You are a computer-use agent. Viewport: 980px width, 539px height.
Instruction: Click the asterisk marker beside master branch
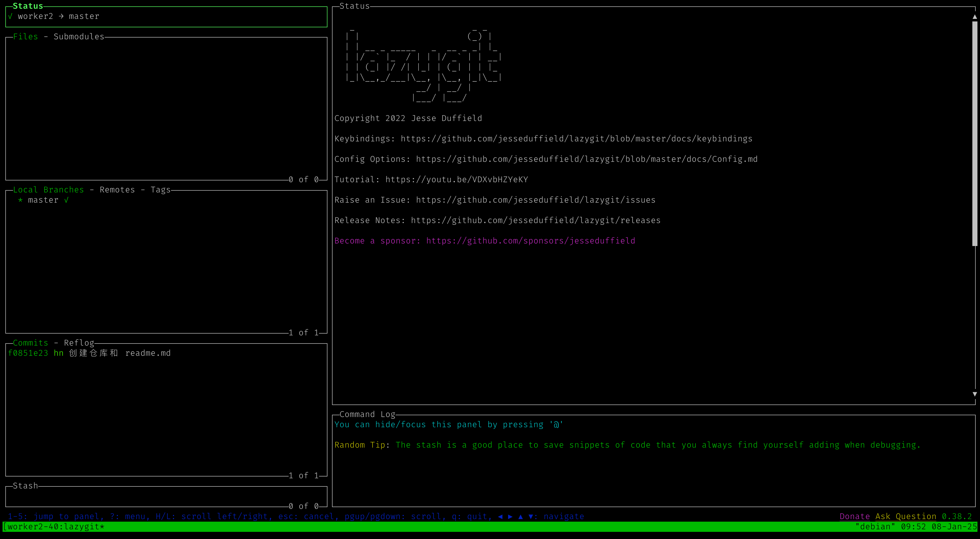[20, 200]
